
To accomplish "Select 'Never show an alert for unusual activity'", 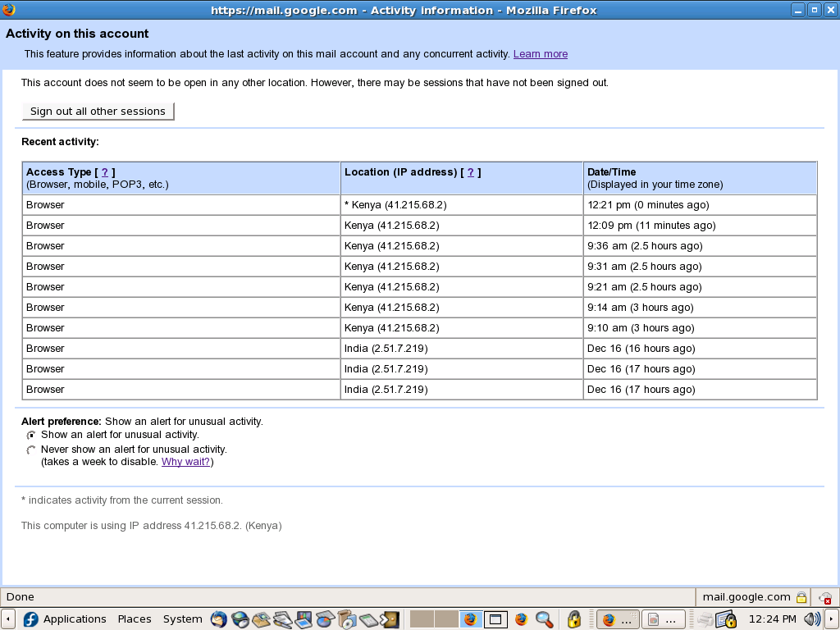I will click(x=31, y=450).
